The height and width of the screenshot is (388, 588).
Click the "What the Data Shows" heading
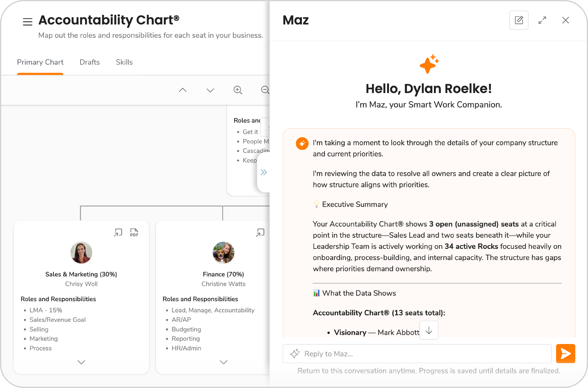click(x=359, y=293)
